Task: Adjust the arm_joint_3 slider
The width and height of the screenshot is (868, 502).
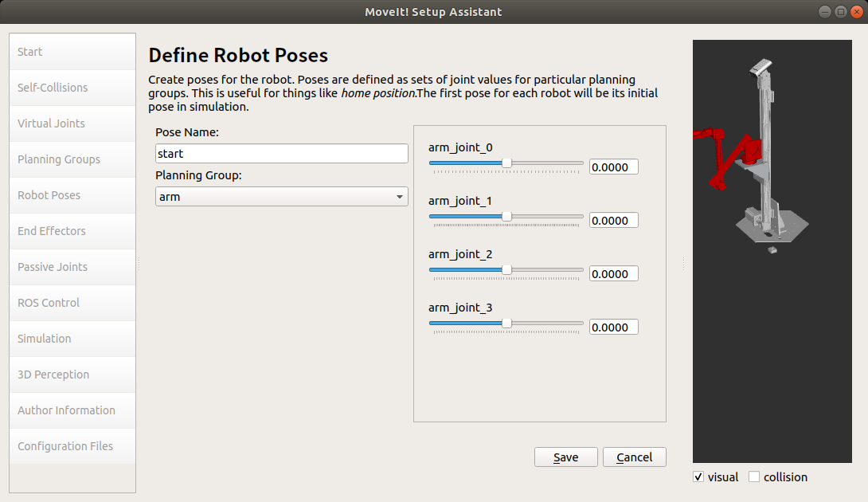Action: [506, 323]
